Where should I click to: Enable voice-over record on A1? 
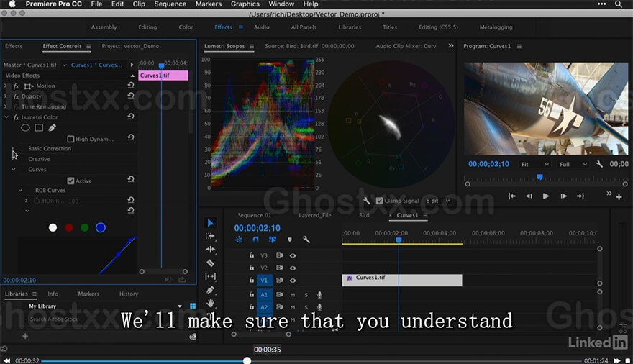(x=319, y=295)
